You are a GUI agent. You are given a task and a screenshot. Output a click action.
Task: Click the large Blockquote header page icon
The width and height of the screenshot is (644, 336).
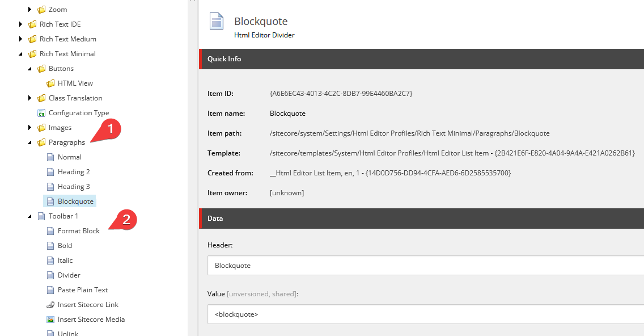click(x=217, y=21)
